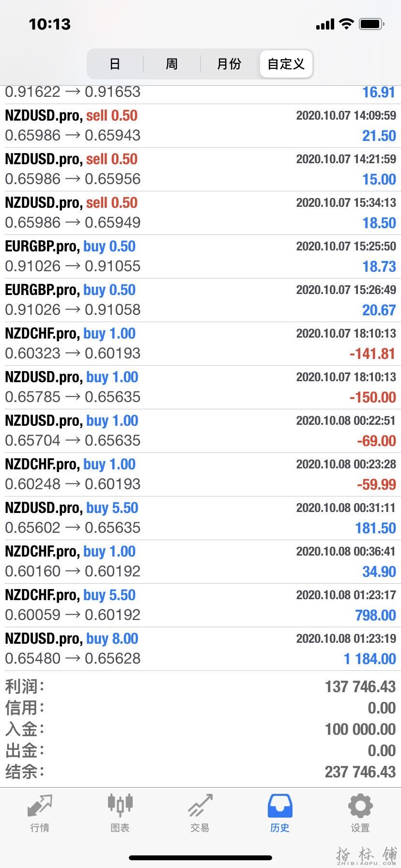Open the 交易 trade tab icon
Viewport: 401px width, 868px height.
(x=200, y=806)
